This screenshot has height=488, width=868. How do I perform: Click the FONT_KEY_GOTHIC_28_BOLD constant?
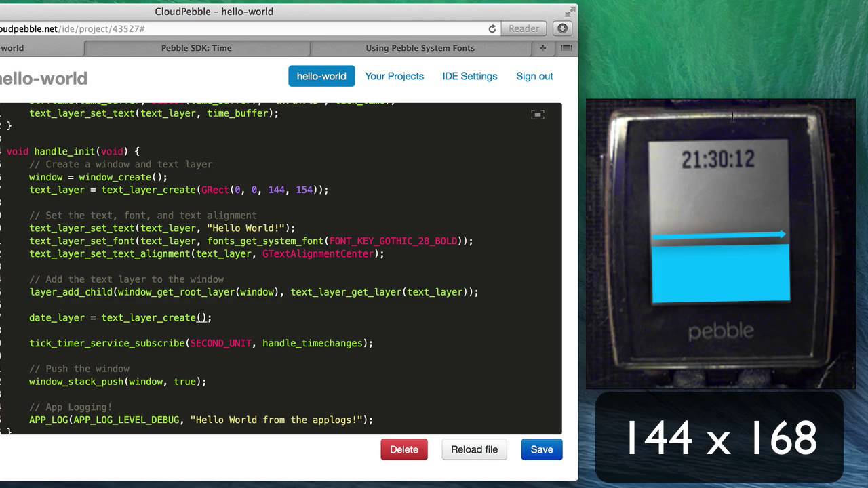[x=393, y=241]
